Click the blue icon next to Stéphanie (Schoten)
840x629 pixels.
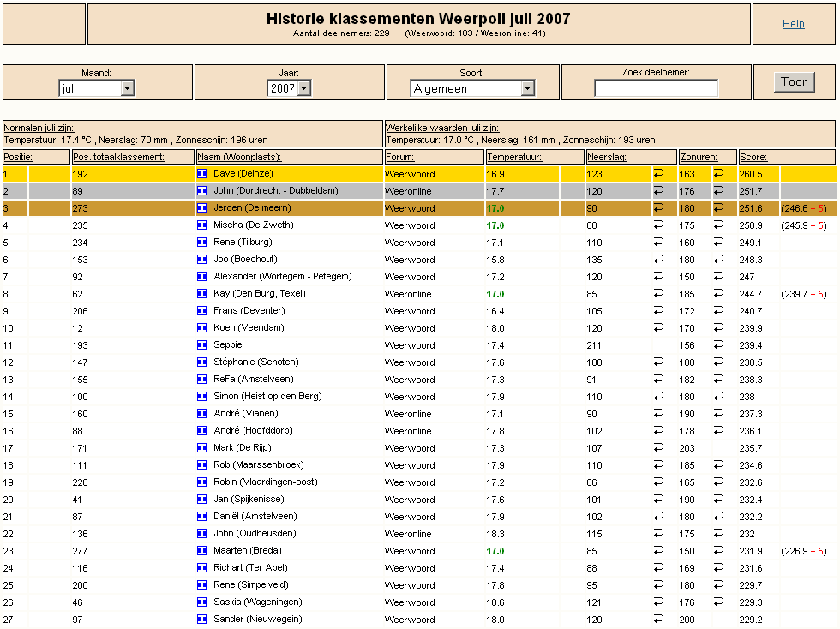(202, 362)
